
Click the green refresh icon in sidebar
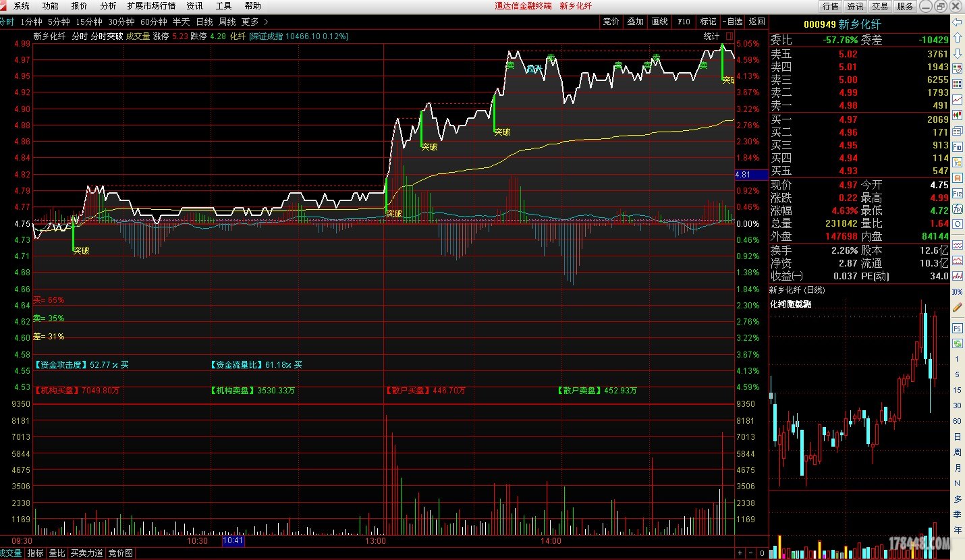point(957,343)
